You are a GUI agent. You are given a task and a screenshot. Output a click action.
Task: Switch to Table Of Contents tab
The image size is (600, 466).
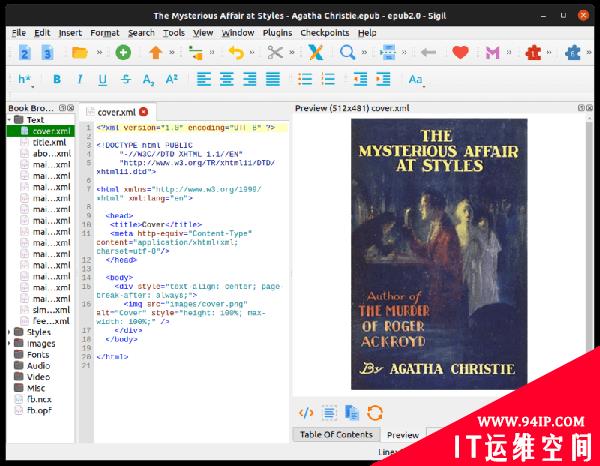(336, 435)
